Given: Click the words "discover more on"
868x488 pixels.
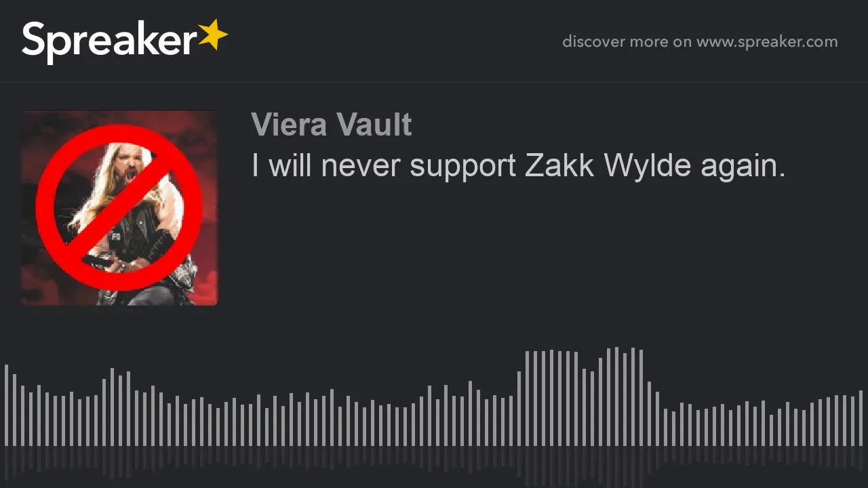Looking at the screenshot, I should pyautogui.click(x=626, y=42).
